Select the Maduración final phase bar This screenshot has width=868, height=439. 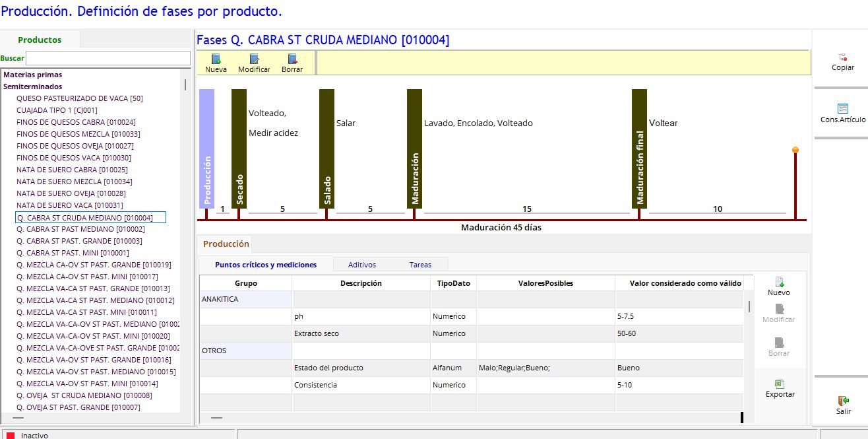tap(639, 149)
